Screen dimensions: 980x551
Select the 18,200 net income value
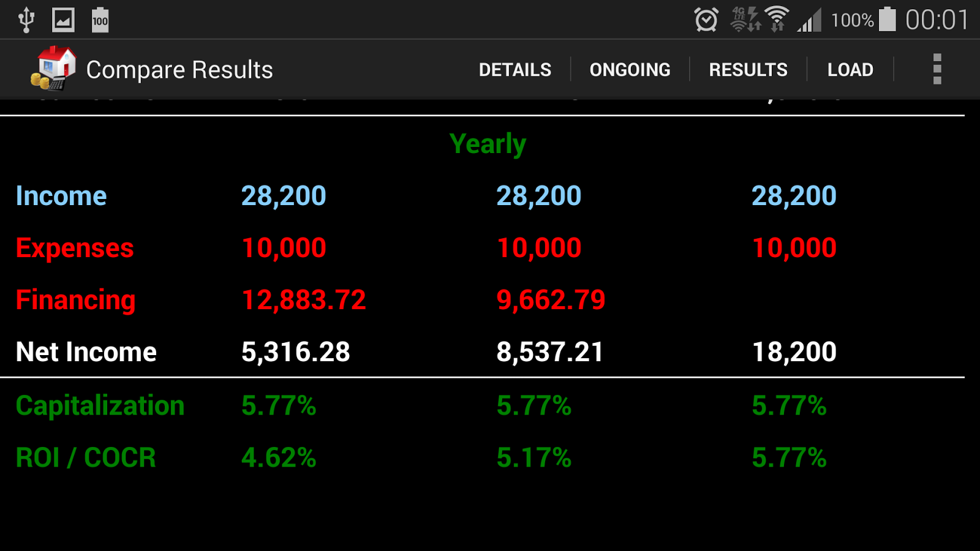tap(794, 352)
